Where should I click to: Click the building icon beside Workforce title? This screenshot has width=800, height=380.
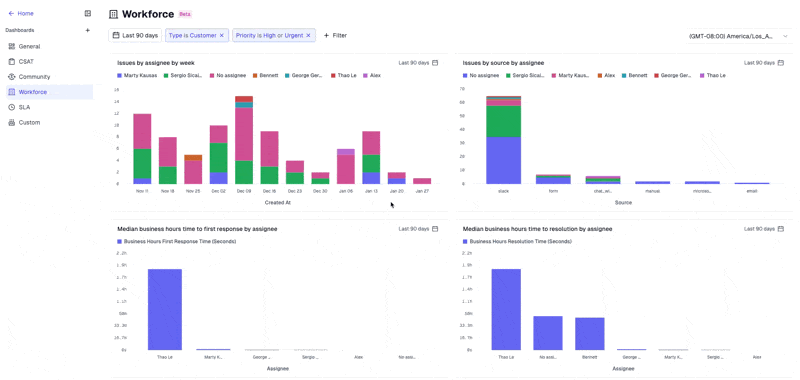tap(113, 14)
